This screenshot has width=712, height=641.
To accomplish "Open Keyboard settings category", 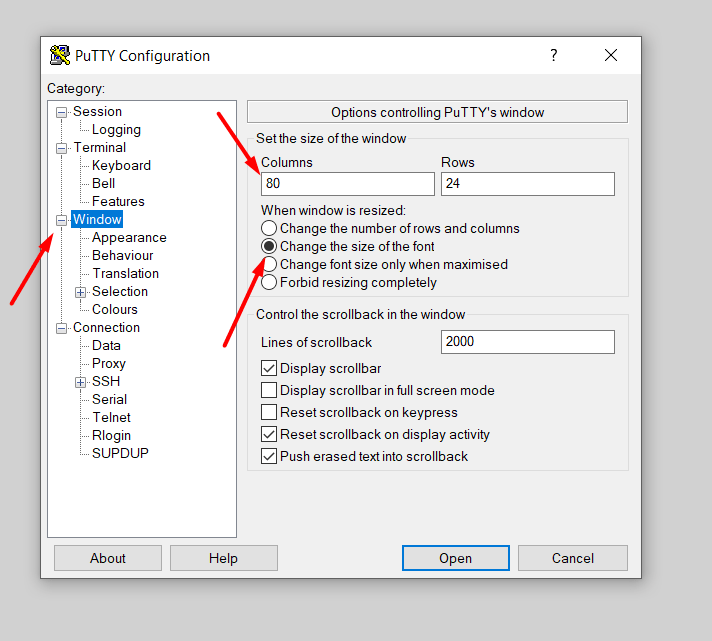I will coord(121,165).
